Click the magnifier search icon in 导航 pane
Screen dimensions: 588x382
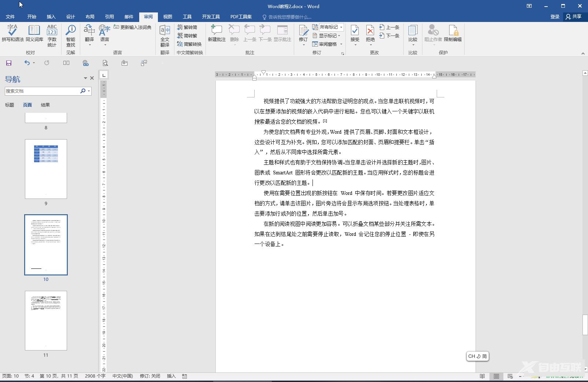point(83,91)
